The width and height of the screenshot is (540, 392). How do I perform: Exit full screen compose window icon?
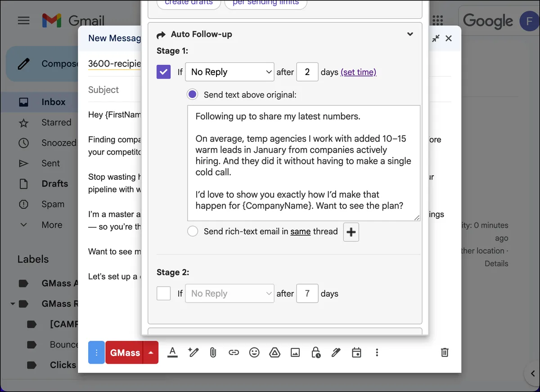click(436, 38)
